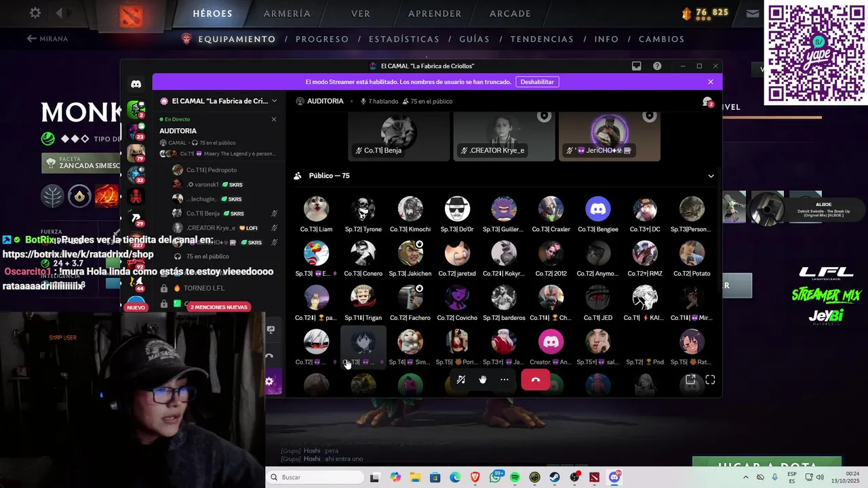Select ESTADÍSTICAS hero sub-tab
868x488 pixels.
click(x=404, y=39)
